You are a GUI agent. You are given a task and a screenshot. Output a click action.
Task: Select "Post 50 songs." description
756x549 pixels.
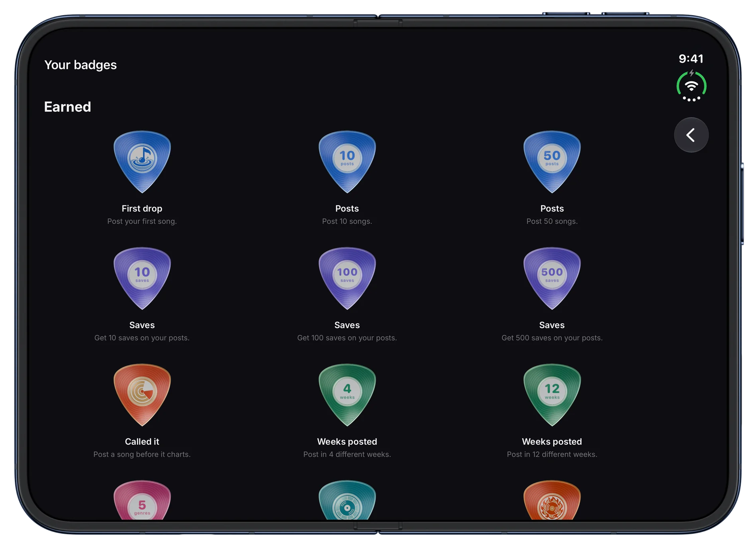click(x=552, y=221)
